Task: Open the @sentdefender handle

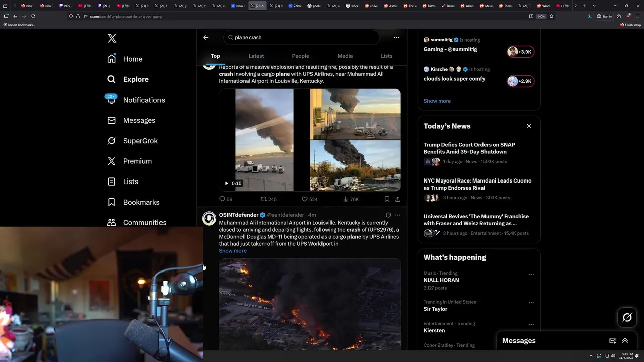Action: [x=285, y=215]
